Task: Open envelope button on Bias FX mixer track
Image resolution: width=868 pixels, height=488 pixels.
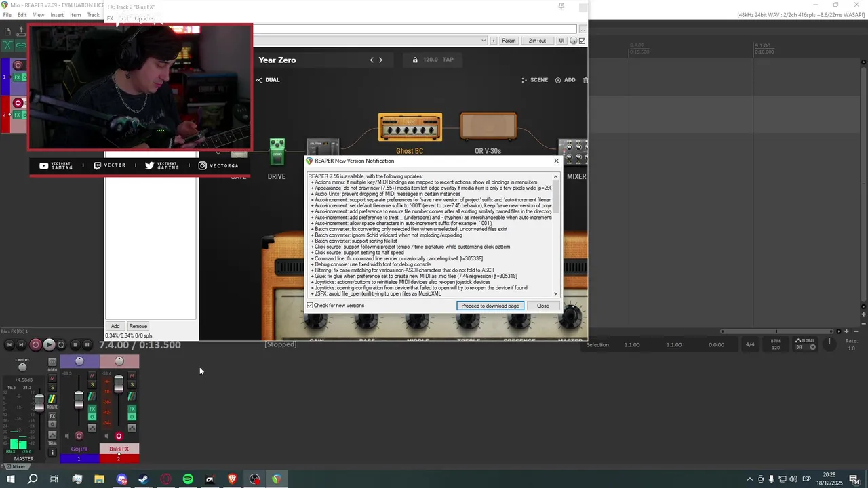Action: 132,428
